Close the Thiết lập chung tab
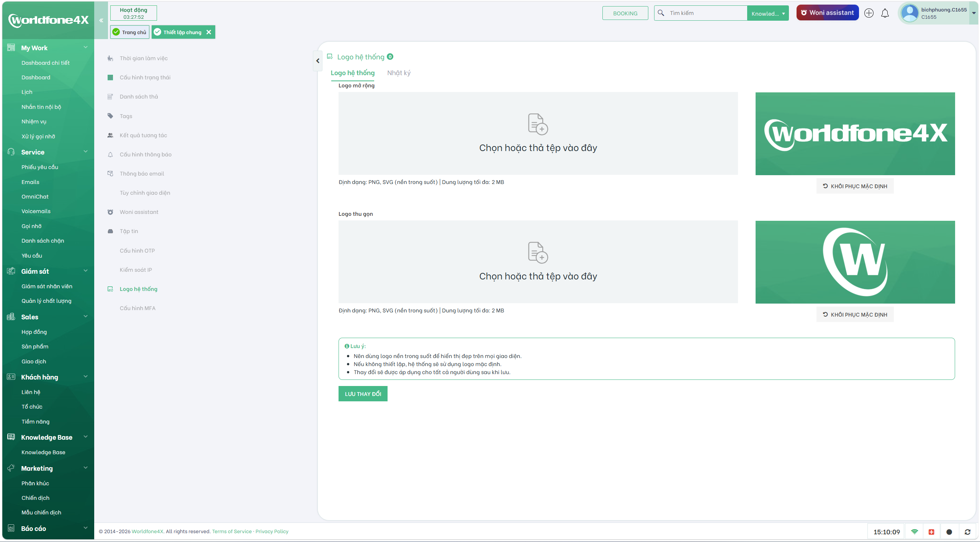980x542 pixels. pos(209,32)
